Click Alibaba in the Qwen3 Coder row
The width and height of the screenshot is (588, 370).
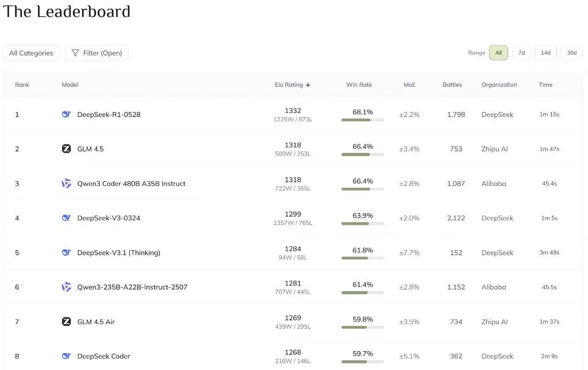pyautogui.click(x=494, y=184)
